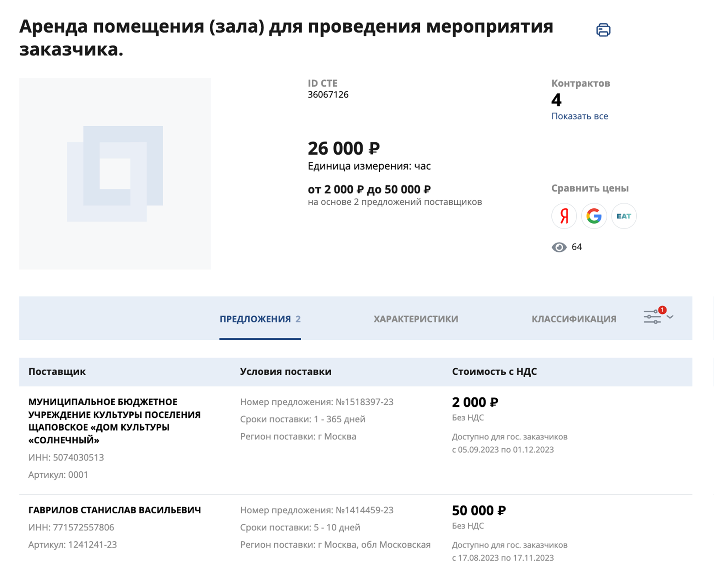Expand the filter dropdown chevron

click(670, 317)
